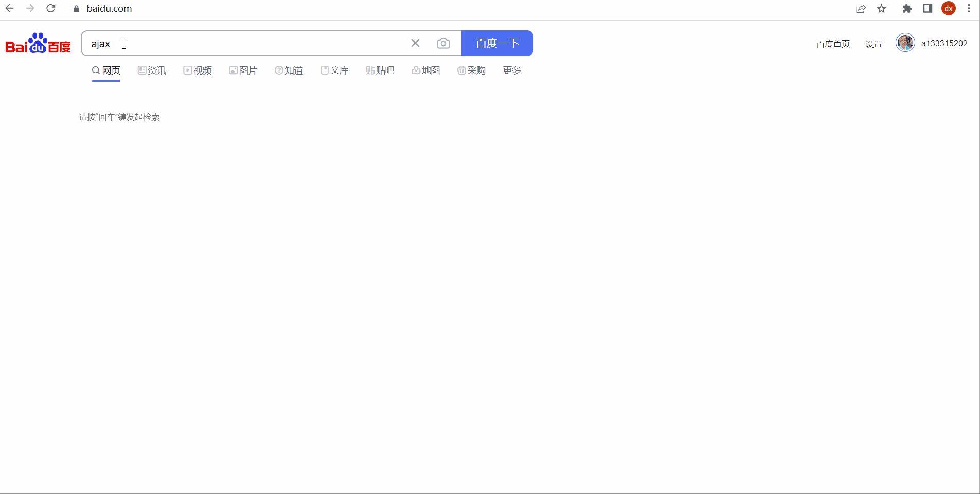980x494 pixels.
Task: Open the 知道 tab
Action: (289, 70)
